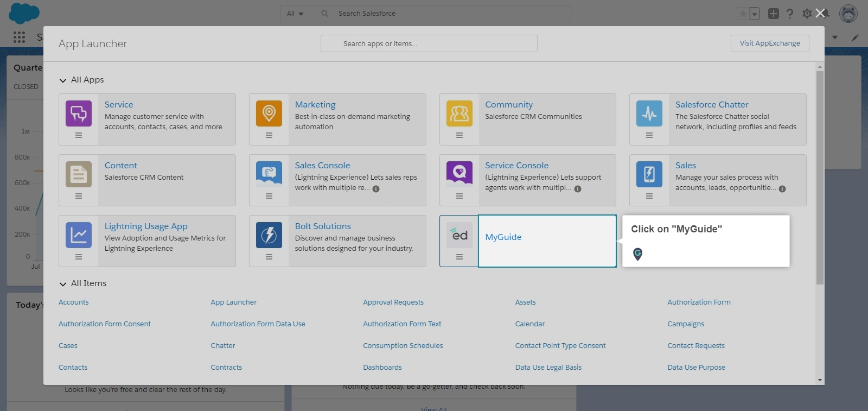The width and height of the screenshot is (868, 411).
Task: Open the All search scope dropdown
Action: tap(295, 14)
